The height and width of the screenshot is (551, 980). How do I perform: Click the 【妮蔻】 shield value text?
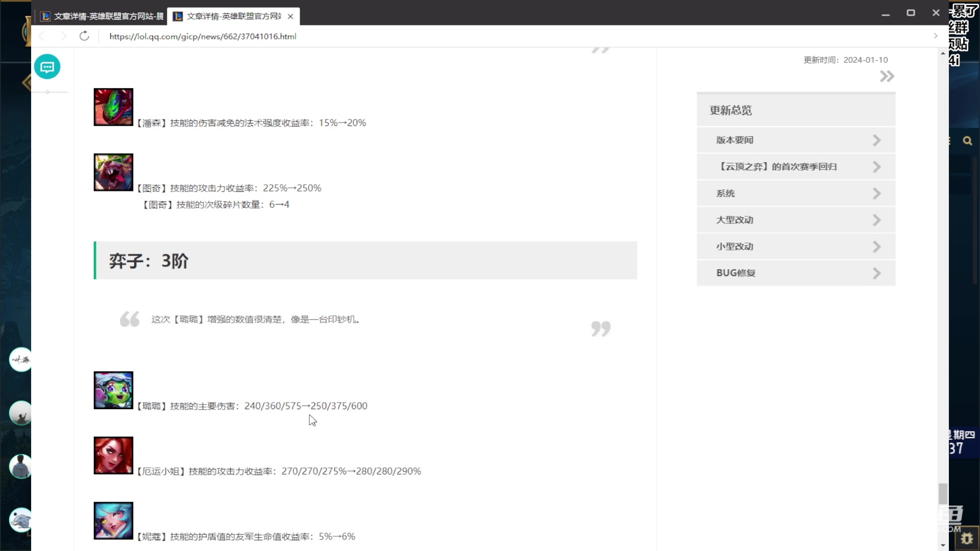click(x=246, y=537)
